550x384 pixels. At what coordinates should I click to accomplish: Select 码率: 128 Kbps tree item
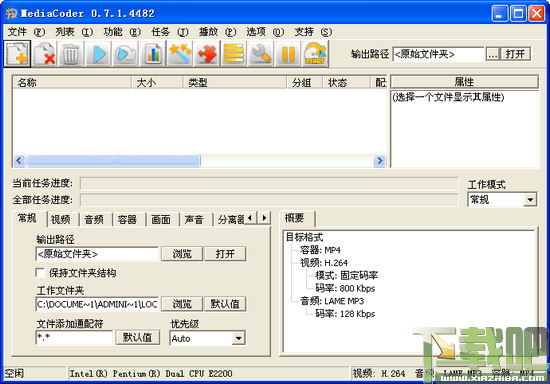(345, 314)
